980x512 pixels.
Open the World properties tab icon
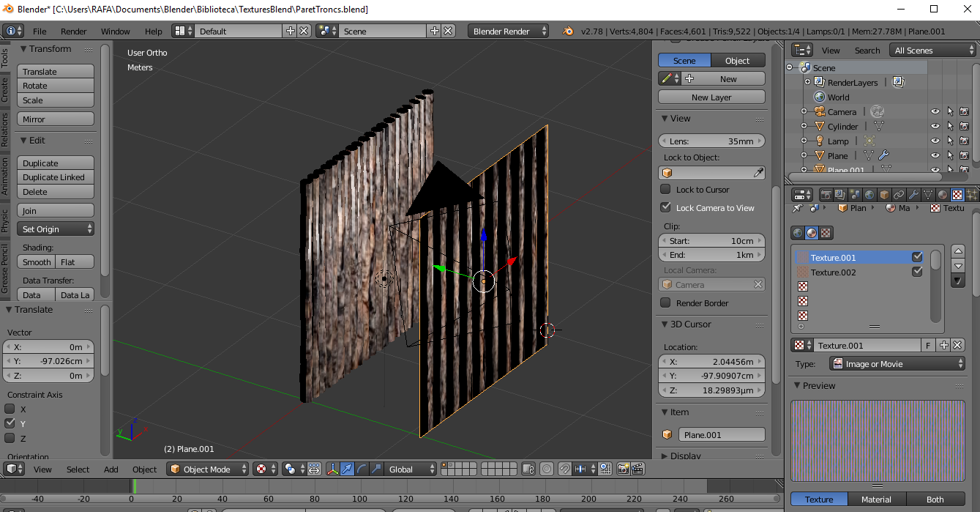[869, 195]
